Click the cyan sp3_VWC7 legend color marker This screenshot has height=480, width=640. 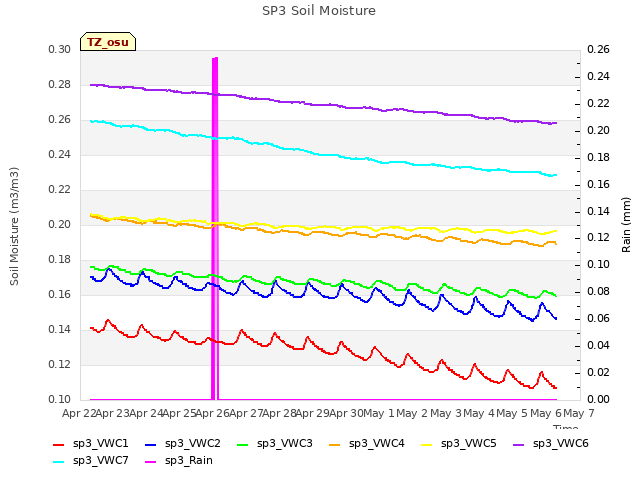59,462
